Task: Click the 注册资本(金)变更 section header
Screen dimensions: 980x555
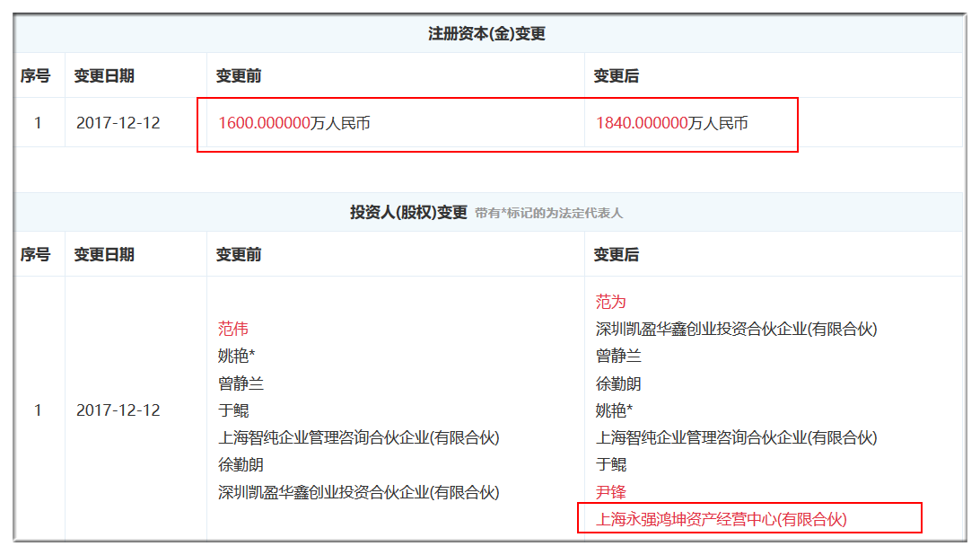Action: 486,34
